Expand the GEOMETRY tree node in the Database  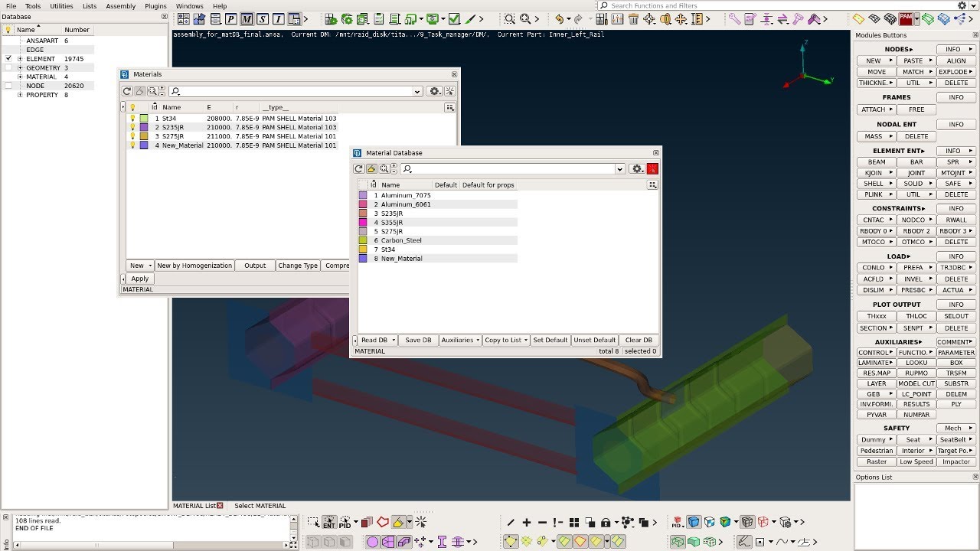(21, 68)
